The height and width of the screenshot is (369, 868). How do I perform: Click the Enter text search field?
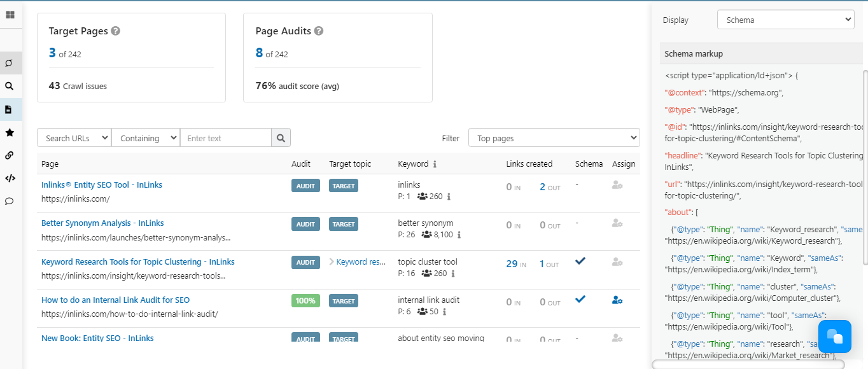(226, 138)
